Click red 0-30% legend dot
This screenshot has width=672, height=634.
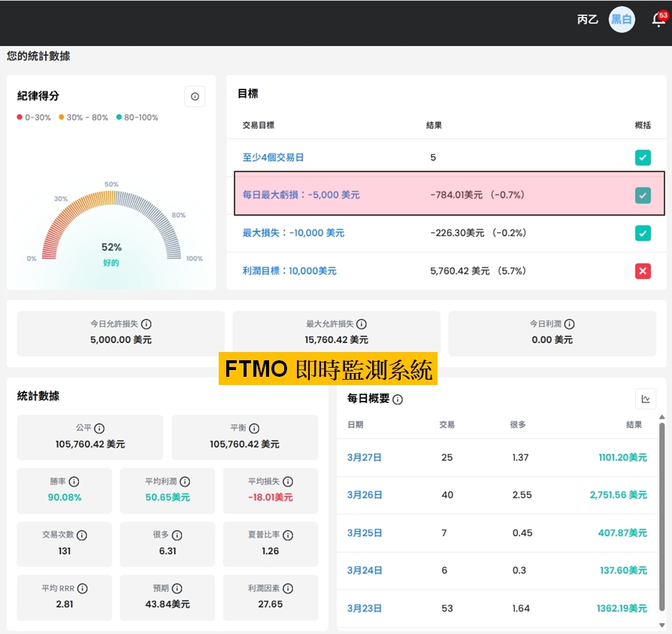tap(20, 117)
